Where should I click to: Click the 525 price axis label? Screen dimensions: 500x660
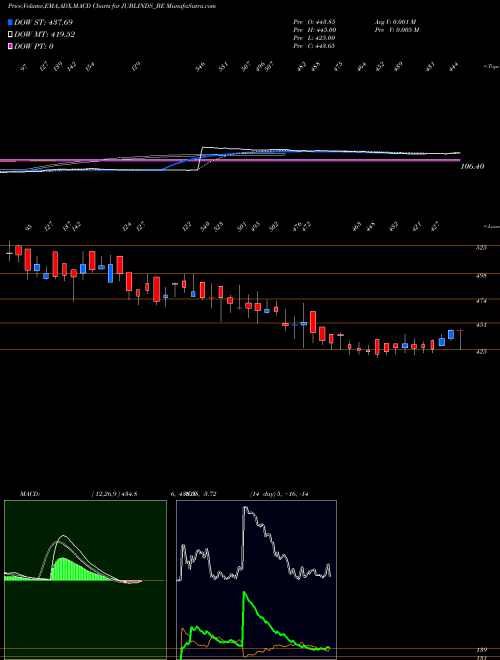(x=481, y=248)
